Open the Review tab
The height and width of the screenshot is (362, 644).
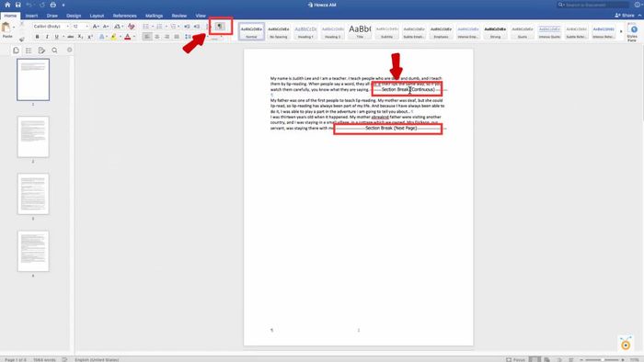pyautogui.click(x=179, y=16)
